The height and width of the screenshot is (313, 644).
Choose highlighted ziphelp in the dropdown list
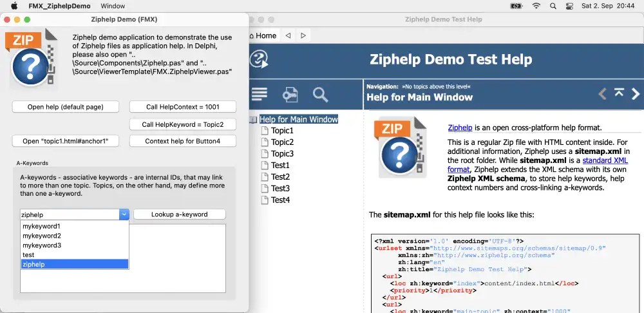pyautogui.click(x=75, y=264)
